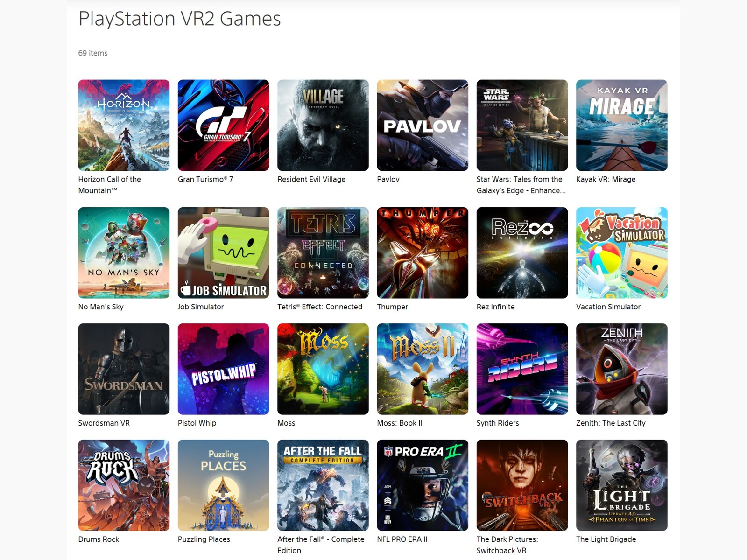747x560 pixels.
Task: Select the Pistol Whip game tile
Action: click(x=223, y=369)
